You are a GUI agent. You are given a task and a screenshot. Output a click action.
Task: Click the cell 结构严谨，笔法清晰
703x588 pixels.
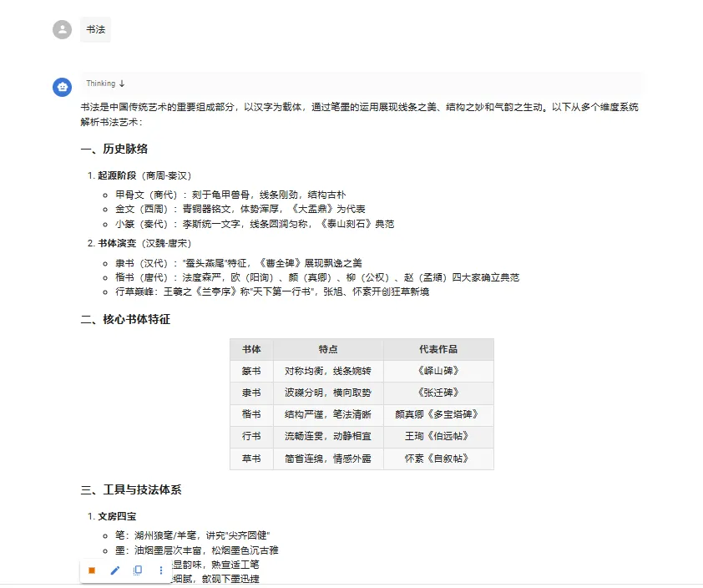click(328, 414)
